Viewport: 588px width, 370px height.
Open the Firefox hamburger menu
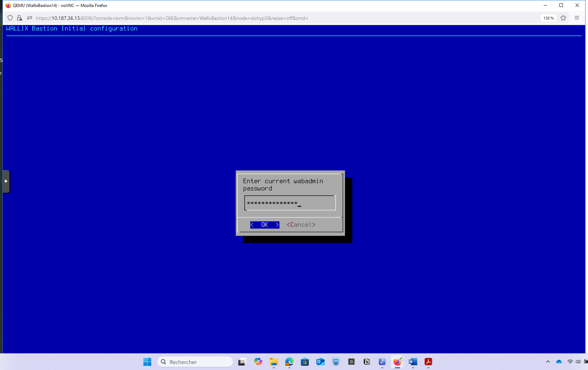click(577, 18)
